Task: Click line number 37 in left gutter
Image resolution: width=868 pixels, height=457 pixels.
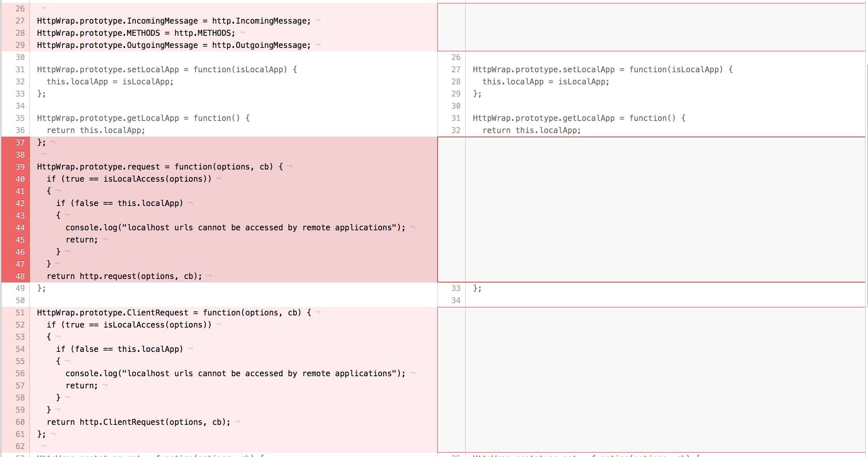Action: coord(20,142)
